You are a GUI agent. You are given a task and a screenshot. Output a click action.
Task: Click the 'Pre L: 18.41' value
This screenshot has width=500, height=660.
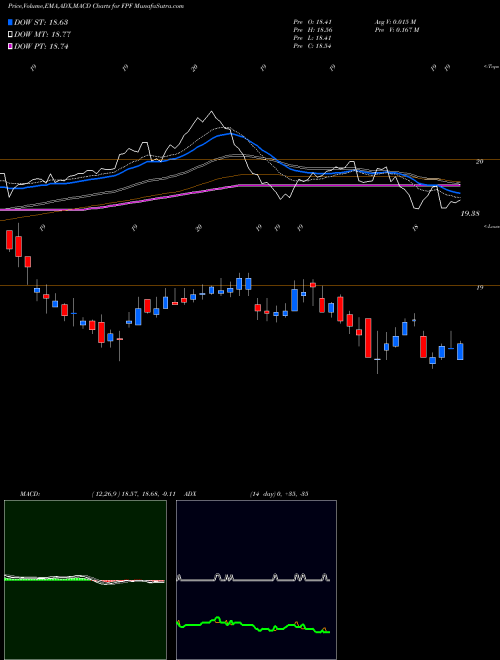(x=313, y=38)
